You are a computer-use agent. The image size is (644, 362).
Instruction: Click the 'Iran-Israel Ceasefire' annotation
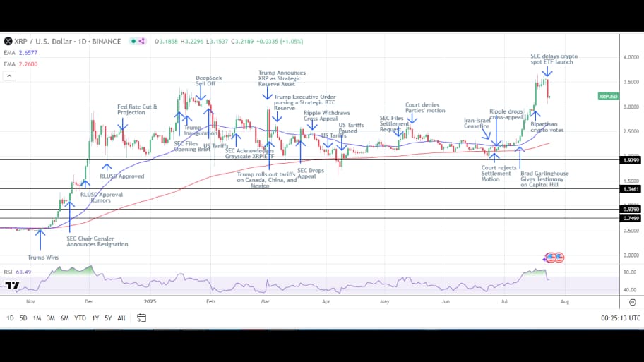point(477,123)
